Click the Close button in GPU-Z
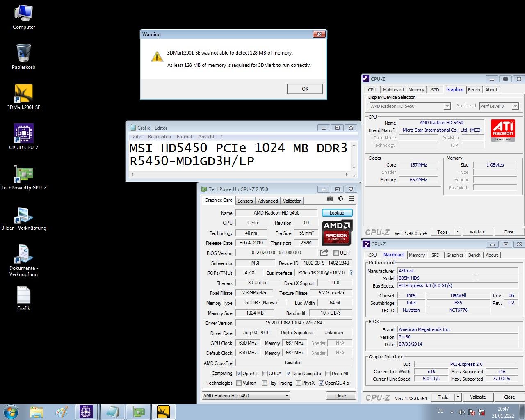 [x=340, y=396]
